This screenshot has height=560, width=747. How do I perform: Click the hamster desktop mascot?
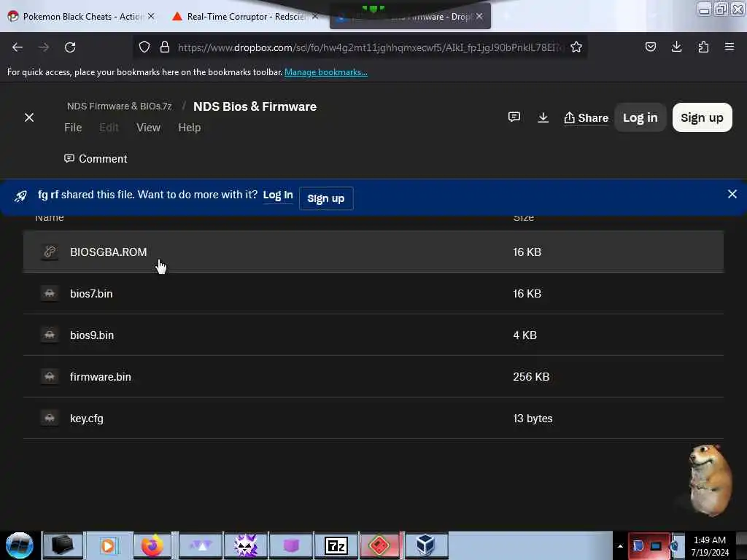[709, 480]
